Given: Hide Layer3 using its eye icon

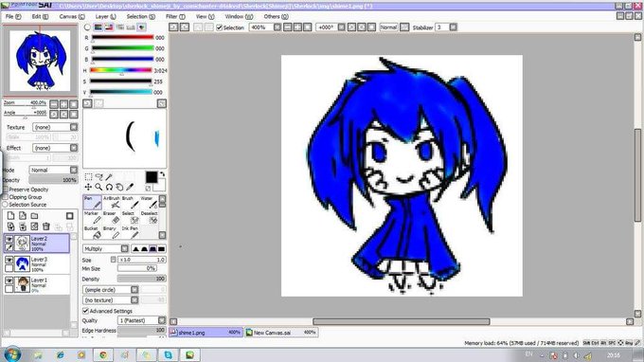Looking at the screenshot, I should 9,260.
